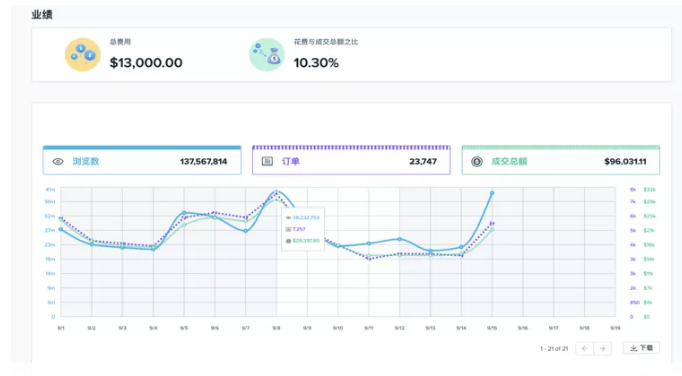Click the 41m label on the left axis
This screenshot has width=682, height=376.
pos(50,190)
